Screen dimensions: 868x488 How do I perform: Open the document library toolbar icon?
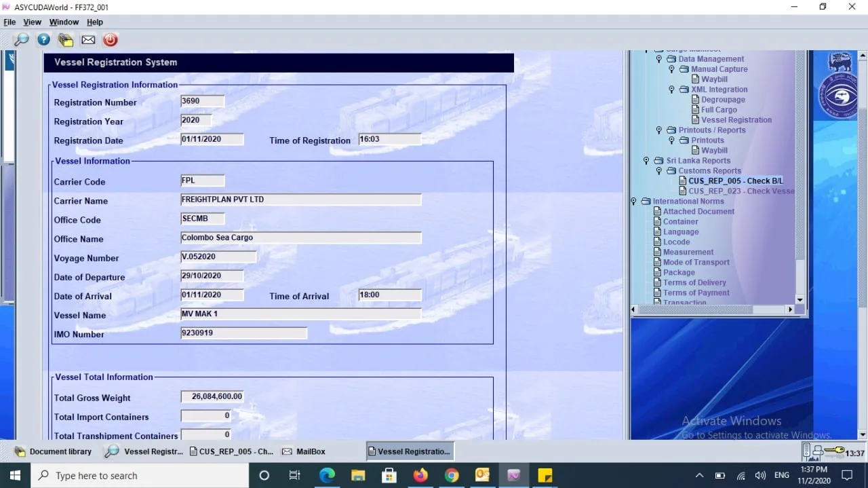click(x=66, y=40)
